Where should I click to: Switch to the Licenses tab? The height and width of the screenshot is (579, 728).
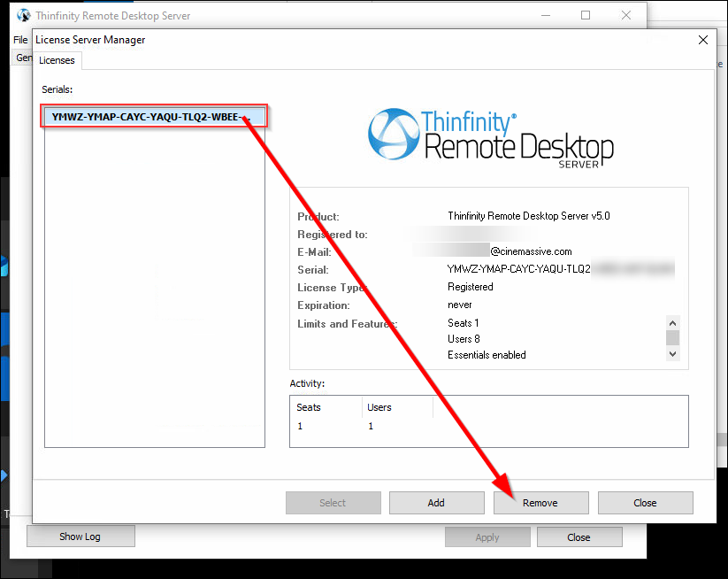[57, 60]
